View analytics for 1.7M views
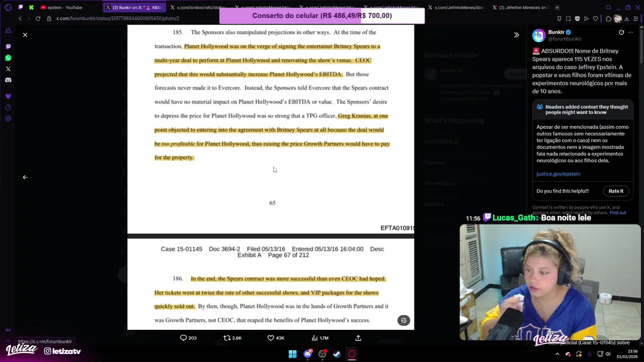644x362 pixels. point(320,338)
